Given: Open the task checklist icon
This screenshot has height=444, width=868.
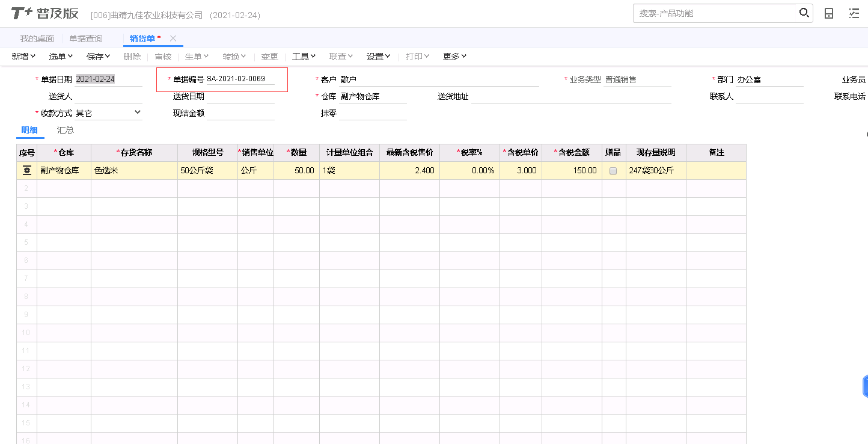Looking at the screenshot, I should click(x=854, y=13).
